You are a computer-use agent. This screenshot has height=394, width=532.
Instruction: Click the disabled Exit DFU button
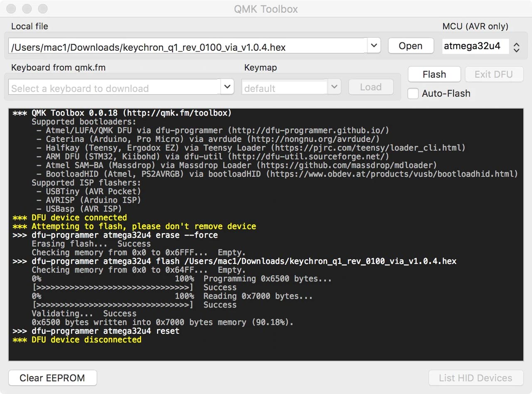(x=494, y=74)
